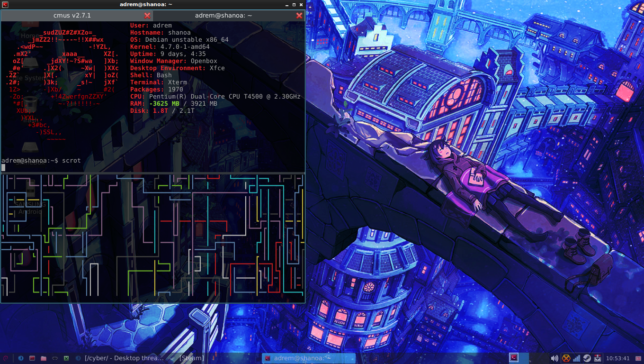Image resolution: width=644 pixels, height=364 pixels.
Task: Click the CPU Pentium Dual-Core T4500 line
Action: click(x=215, y=97)
